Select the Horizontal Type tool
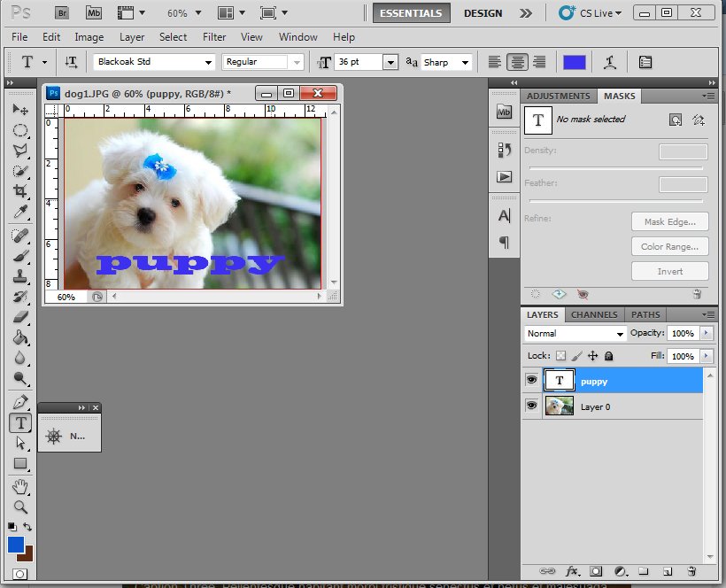 tap(20, 422)
